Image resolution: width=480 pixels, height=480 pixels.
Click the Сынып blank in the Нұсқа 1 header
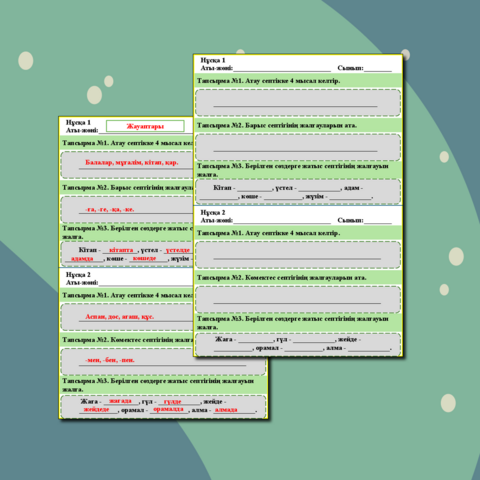(378, 71)
